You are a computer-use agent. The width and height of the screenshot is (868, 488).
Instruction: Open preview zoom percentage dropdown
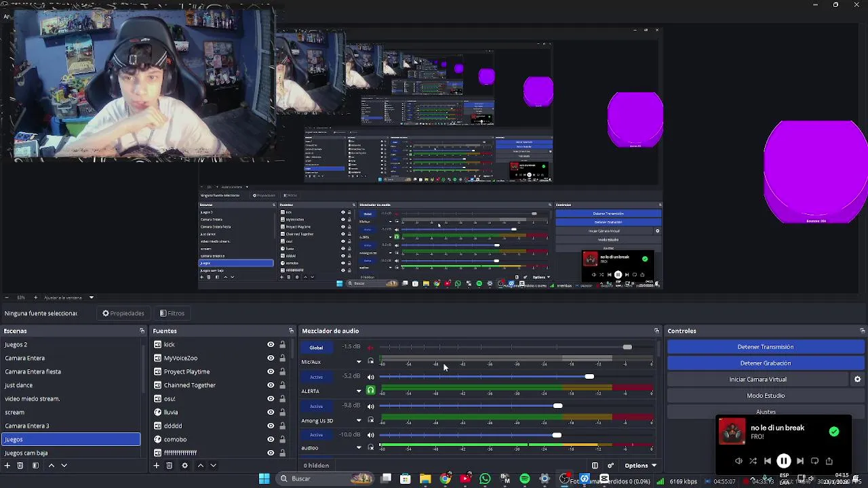coord(91,298)
